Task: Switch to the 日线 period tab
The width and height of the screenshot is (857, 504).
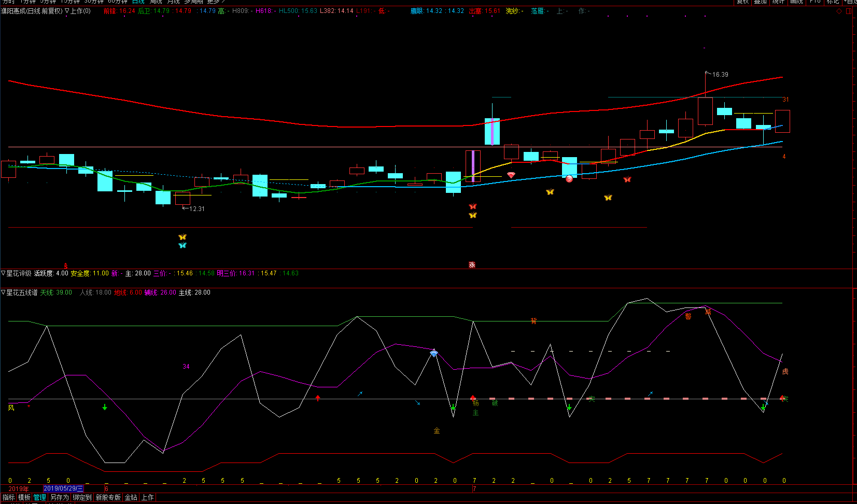Action: pos(138,2)
